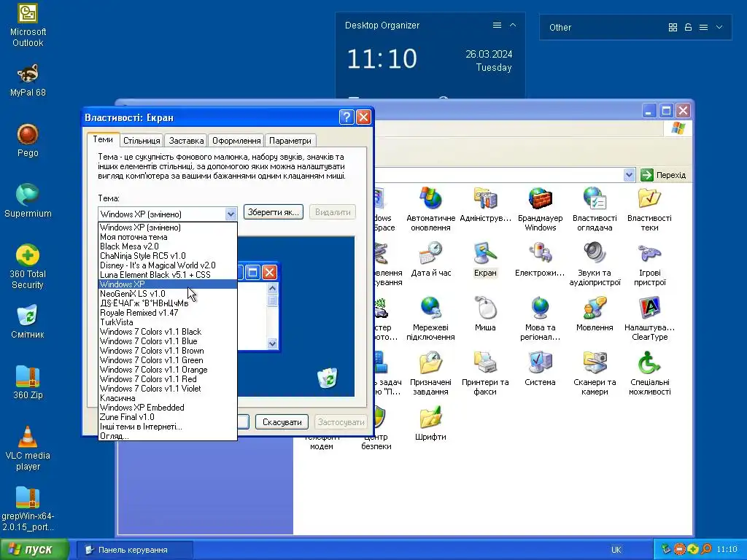Launch VLC media player icon
The width and height of the screenshot is (747, 560).
[x=28, y=448]
